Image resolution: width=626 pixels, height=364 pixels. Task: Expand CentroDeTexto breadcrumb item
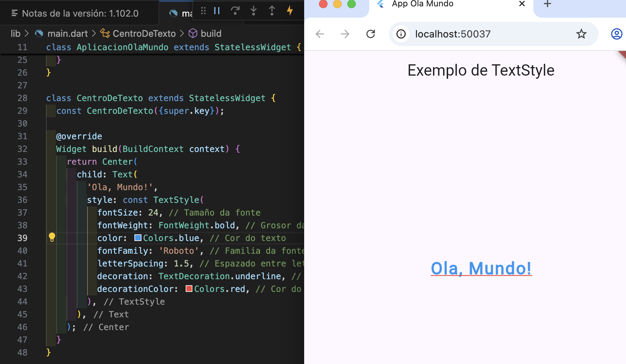click(x=144, y=34)
